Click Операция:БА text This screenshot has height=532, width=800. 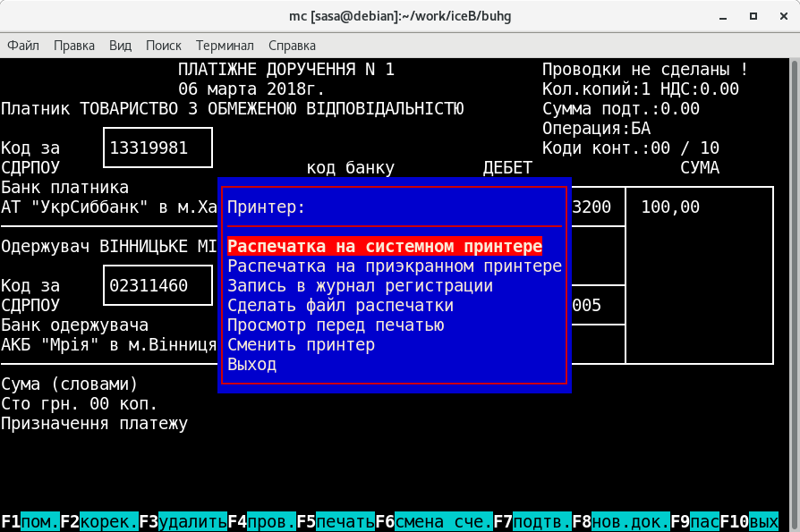pyautogui.click(x=597, y=129)
